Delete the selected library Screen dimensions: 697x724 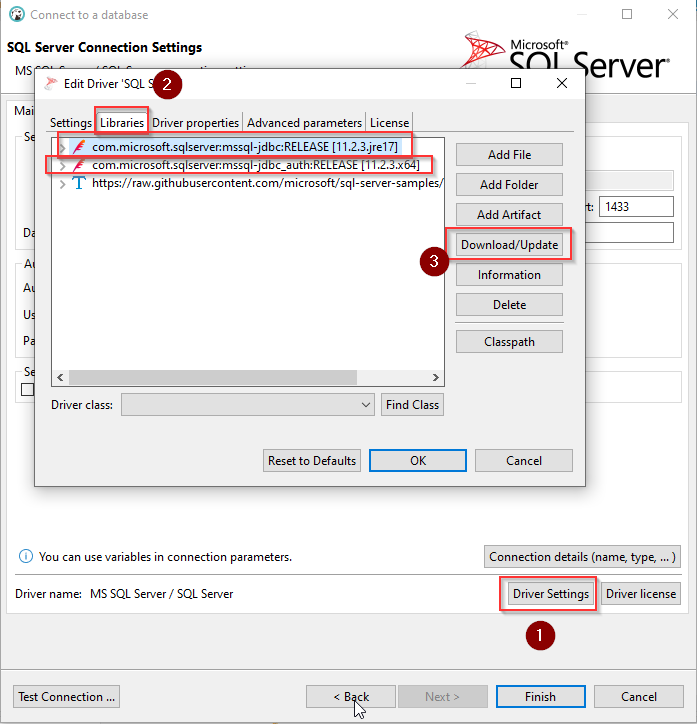(x=509, y=305)
